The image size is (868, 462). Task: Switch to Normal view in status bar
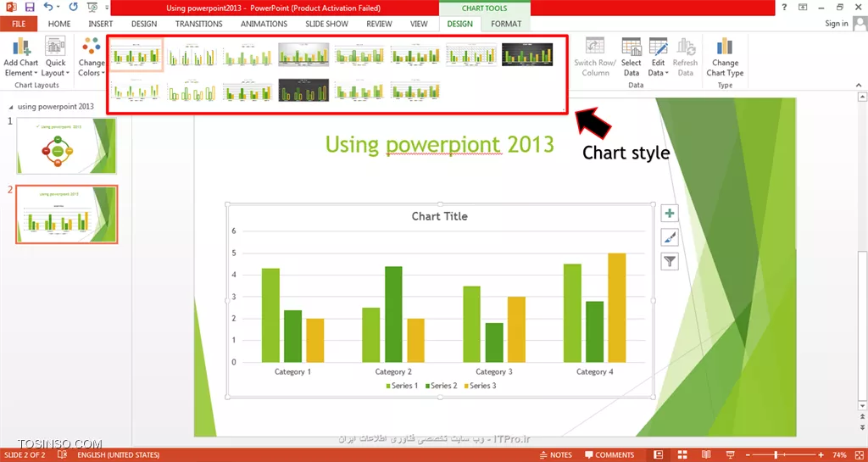point(658,455)
